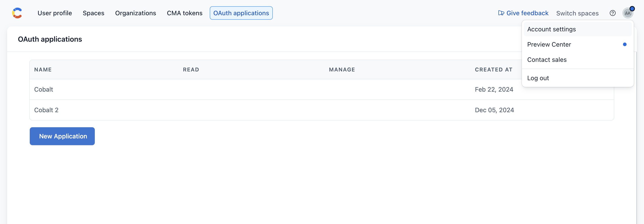Click Log out in the menu

point(538,78)
